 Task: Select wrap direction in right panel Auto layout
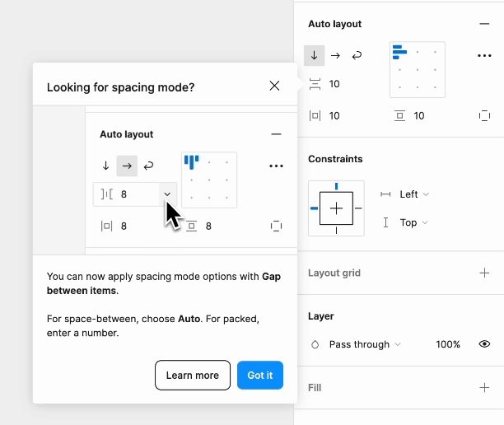click(357, 56)
